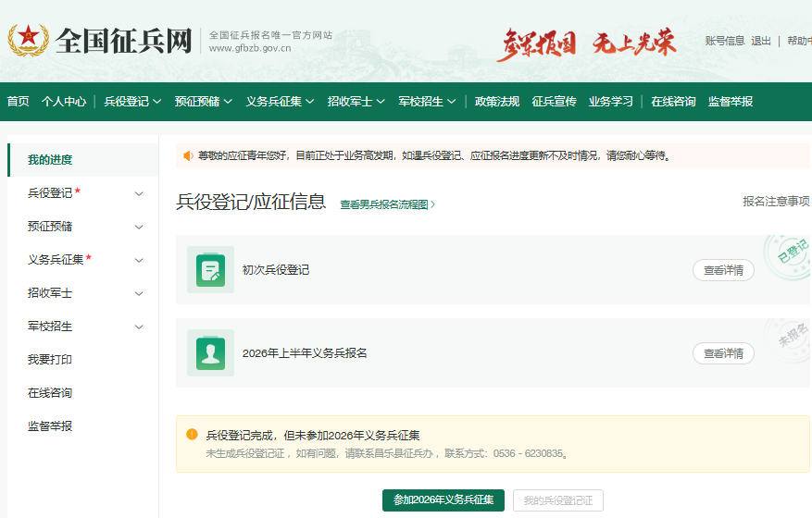Viewport: 812px width, 518px height.
Task: Expand 军校招生 sidebar section
Action: [139, 327]
